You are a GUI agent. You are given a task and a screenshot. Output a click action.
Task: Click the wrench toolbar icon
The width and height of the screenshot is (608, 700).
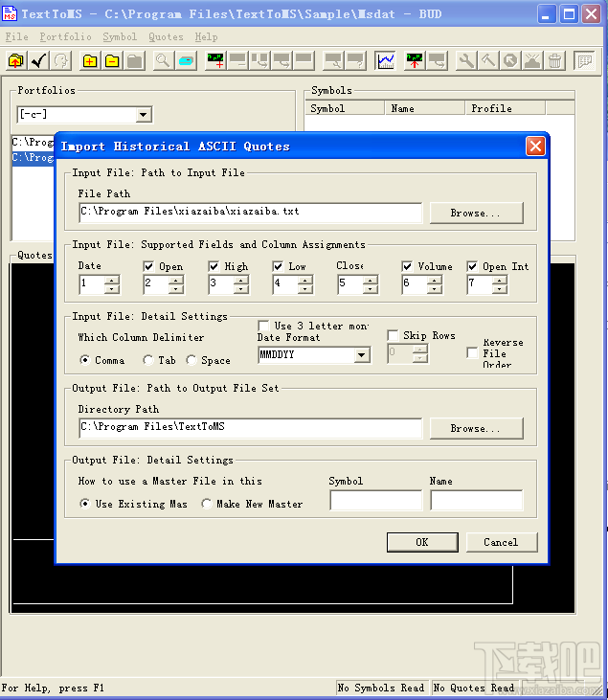tap(465, 60)
